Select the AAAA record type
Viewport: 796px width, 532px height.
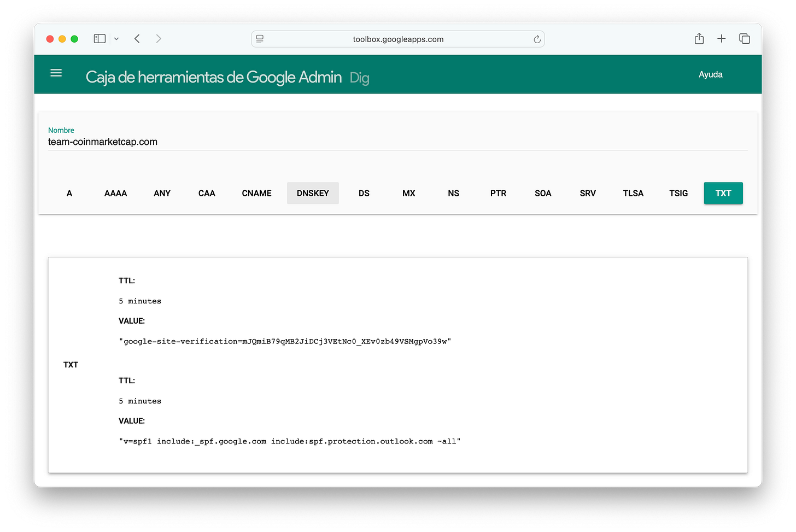pyautogui.click(x=116, y=193)
